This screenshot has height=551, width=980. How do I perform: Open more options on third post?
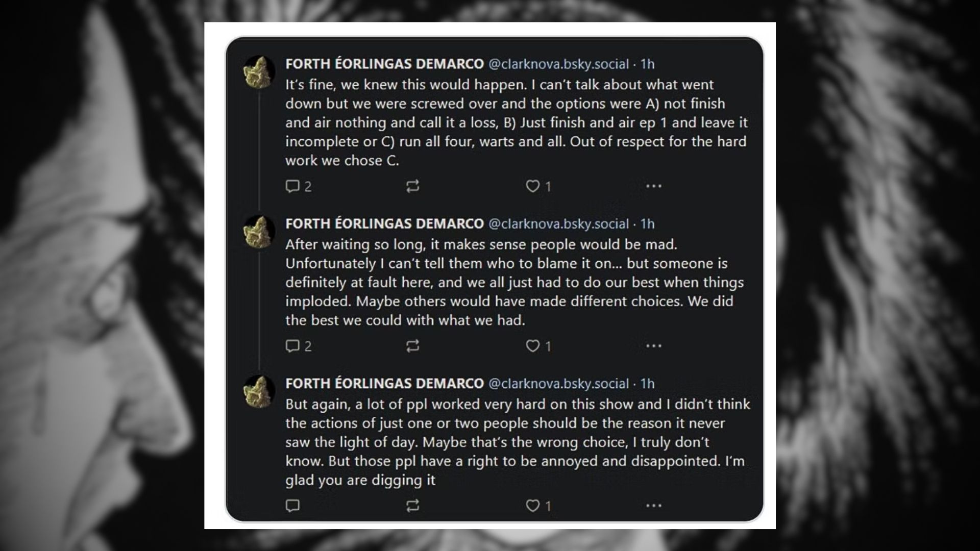click(x=653, y=506)
